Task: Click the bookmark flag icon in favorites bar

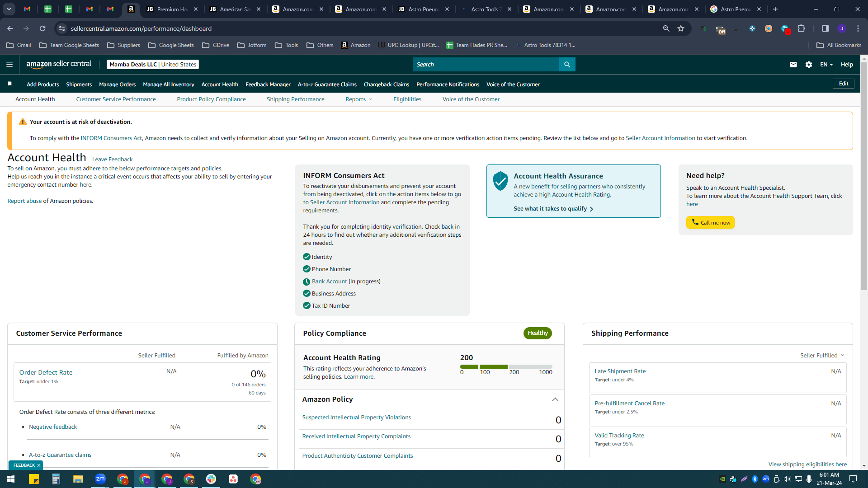Action: (x=9, y=84)
